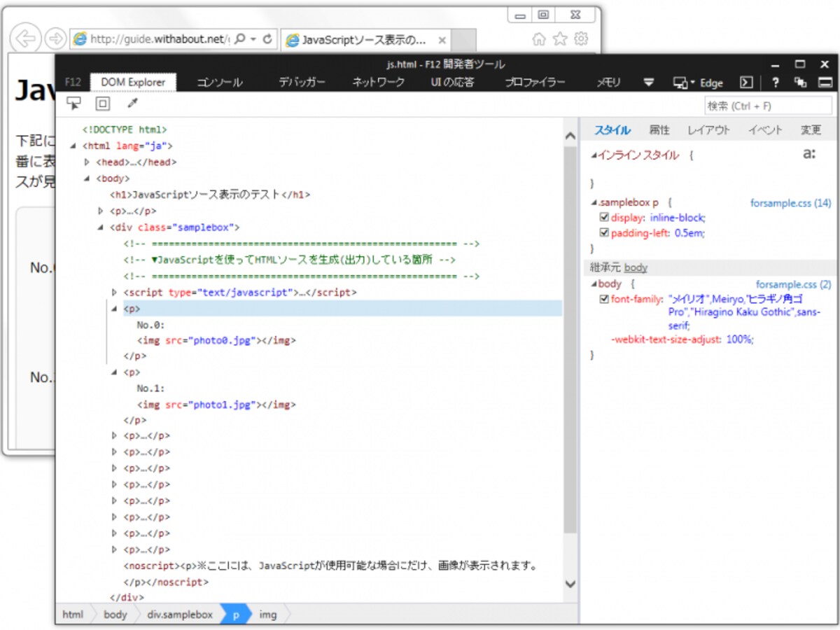Click the help question mark icon

click(x=776, y=83)
